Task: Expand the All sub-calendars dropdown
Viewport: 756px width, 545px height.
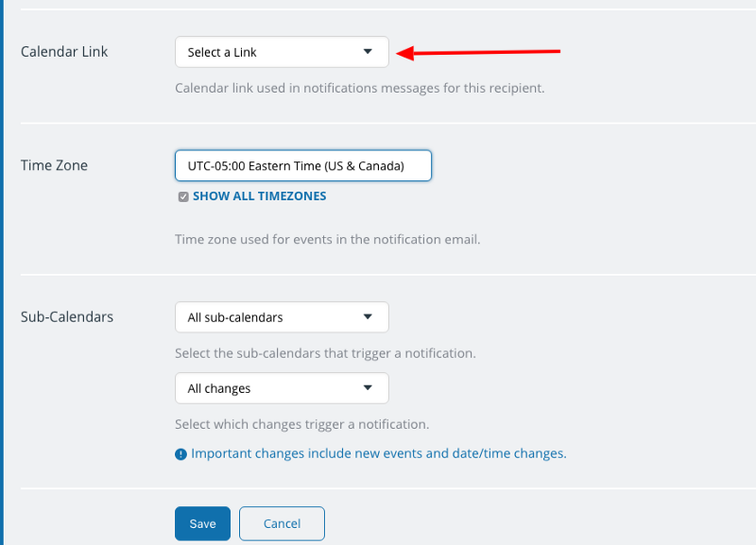Action: (x=282, y=317)
